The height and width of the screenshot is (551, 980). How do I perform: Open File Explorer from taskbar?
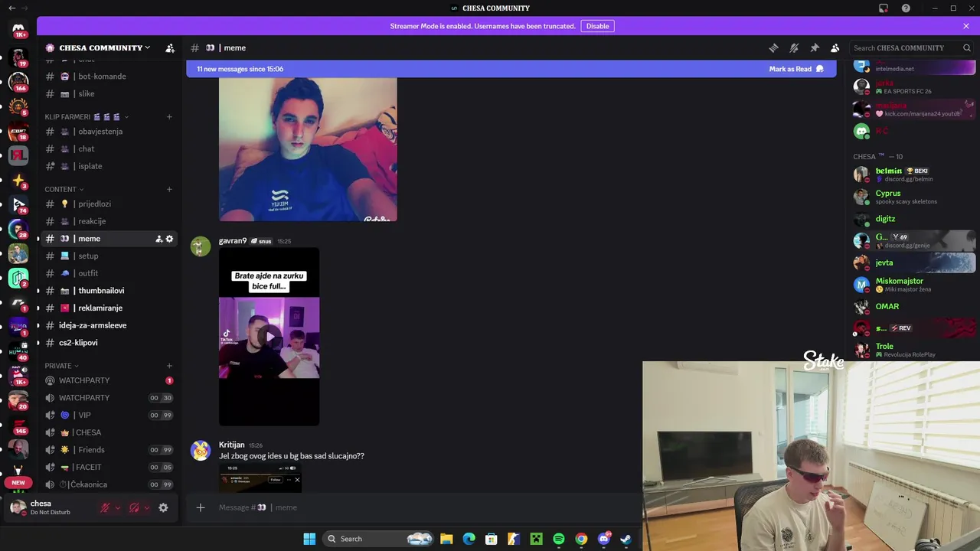point(446,539)
